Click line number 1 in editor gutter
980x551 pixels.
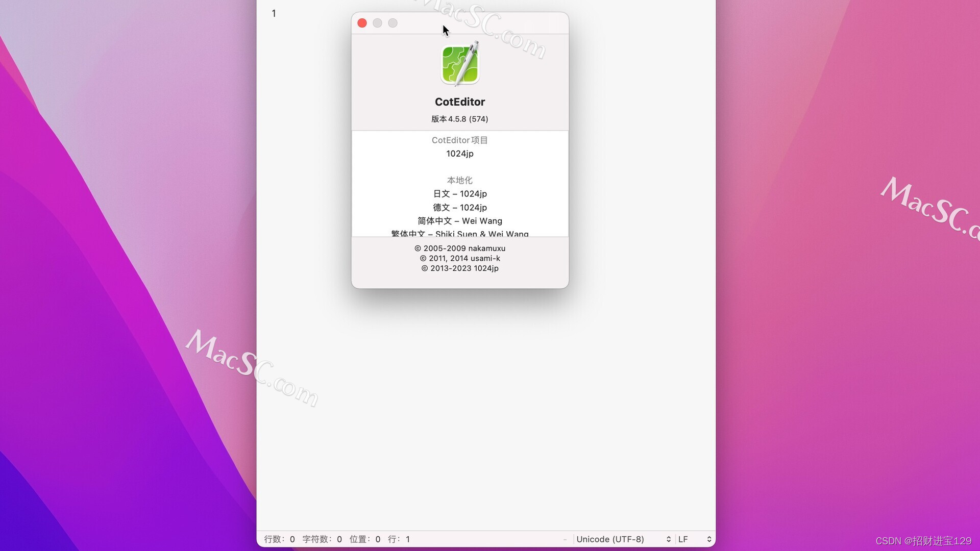tap(274, 14)
